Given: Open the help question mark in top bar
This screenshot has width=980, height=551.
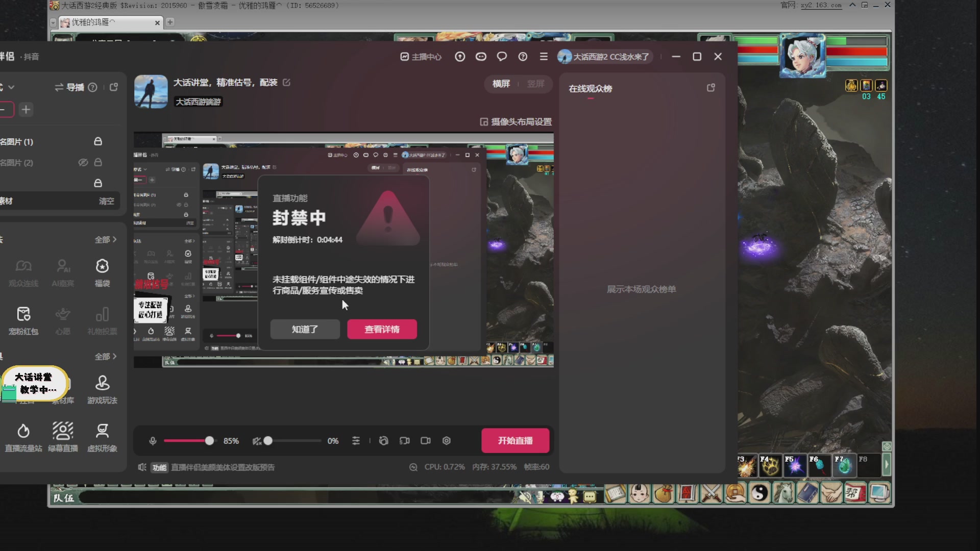Looking at the screenshot, I should coord(523,57).
